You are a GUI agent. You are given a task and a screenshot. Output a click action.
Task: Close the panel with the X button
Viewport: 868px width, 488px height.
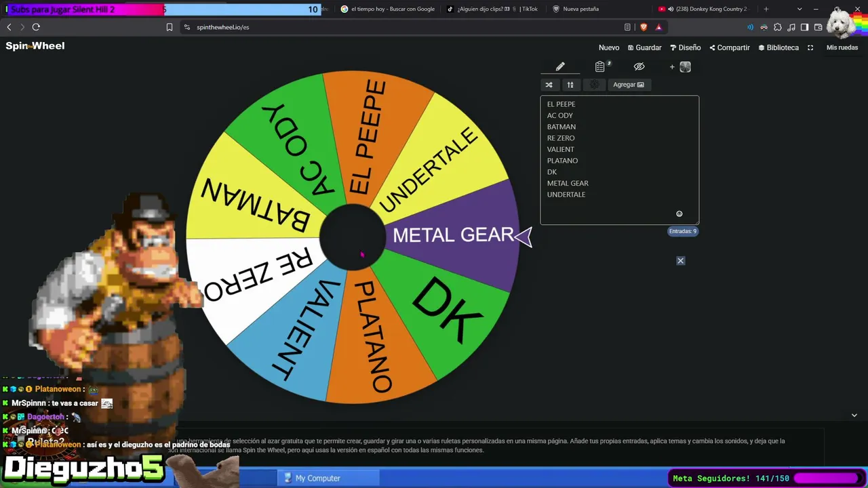681,261
